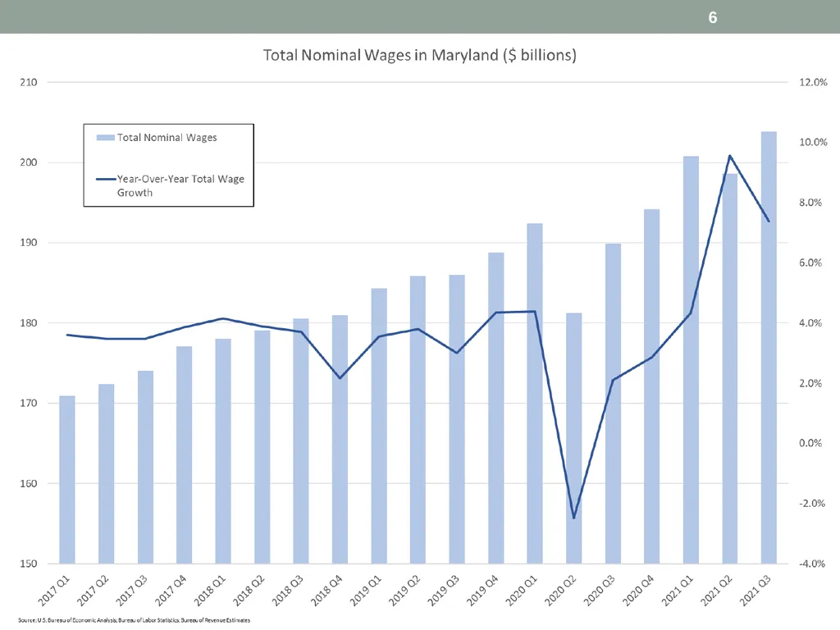This screenshot has height=630, width=840.
Task: Click the x-axis label 2020 Q4
Action: 638,591
